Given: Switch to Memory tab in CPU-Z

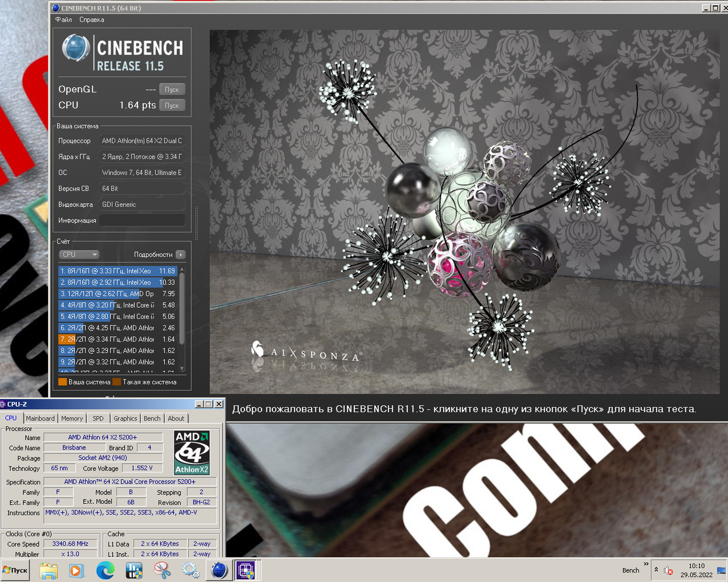Looking at the screenshot, I should click(x=72, y=418).
